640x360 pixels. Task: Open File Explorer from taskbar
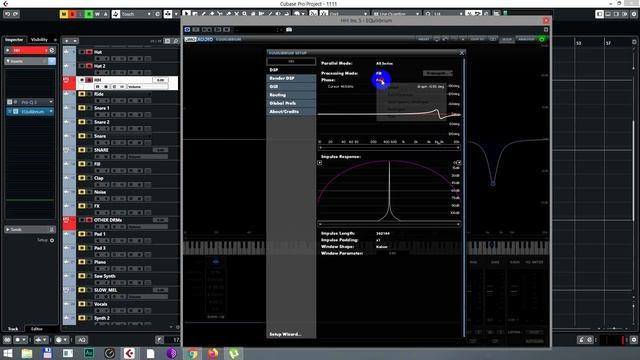(x=27, y=353)
